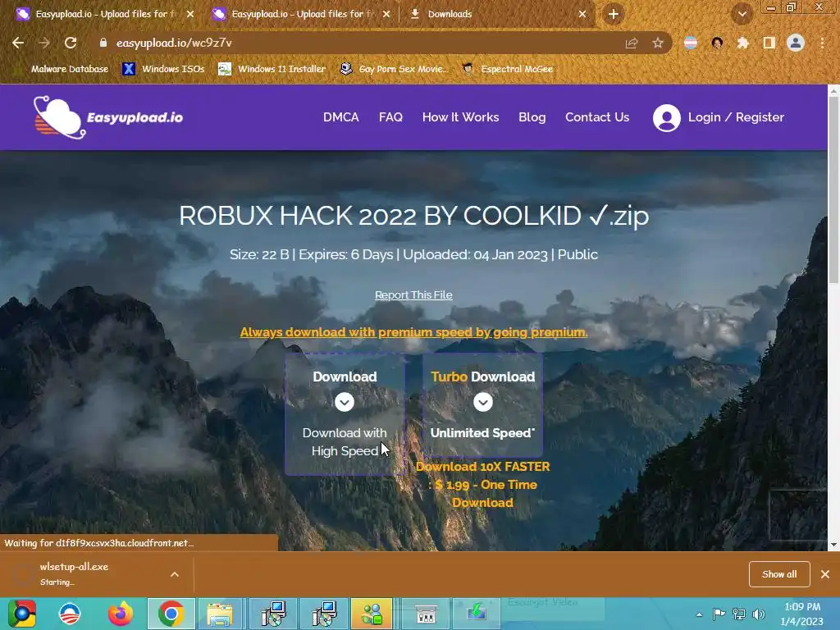Bookmark this page with the star icon
Screen dimensions: 840x630
(658, 43)
